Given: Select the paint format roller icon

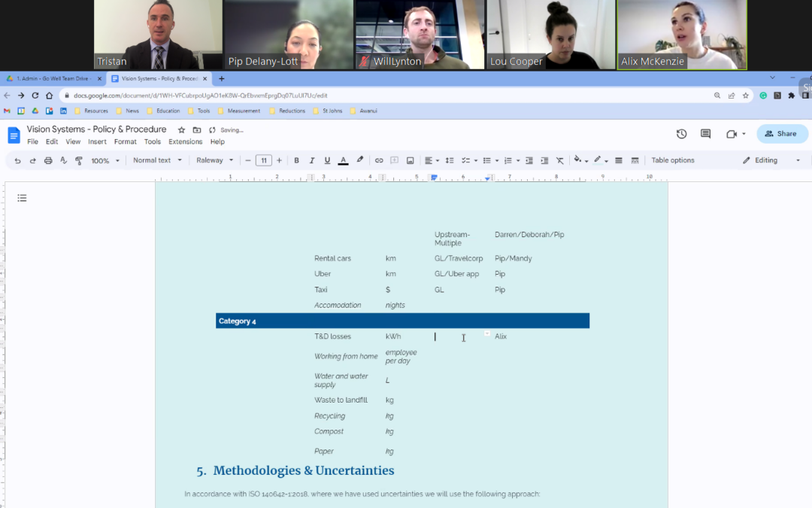Looking at the screenshot, I should click(x=79, y=160).
